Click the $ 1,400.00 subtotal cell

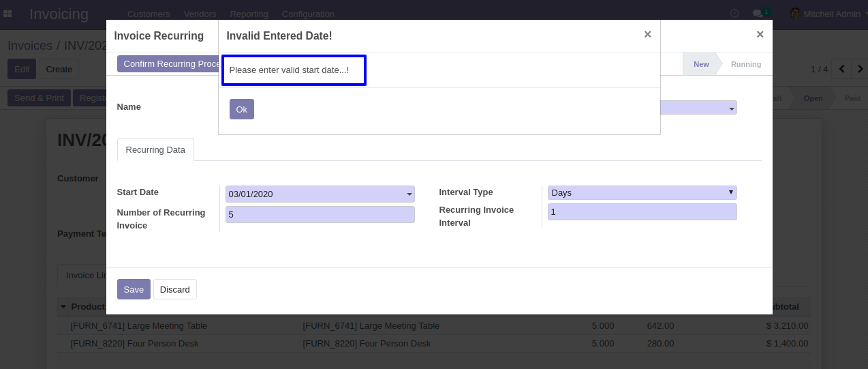787,343
